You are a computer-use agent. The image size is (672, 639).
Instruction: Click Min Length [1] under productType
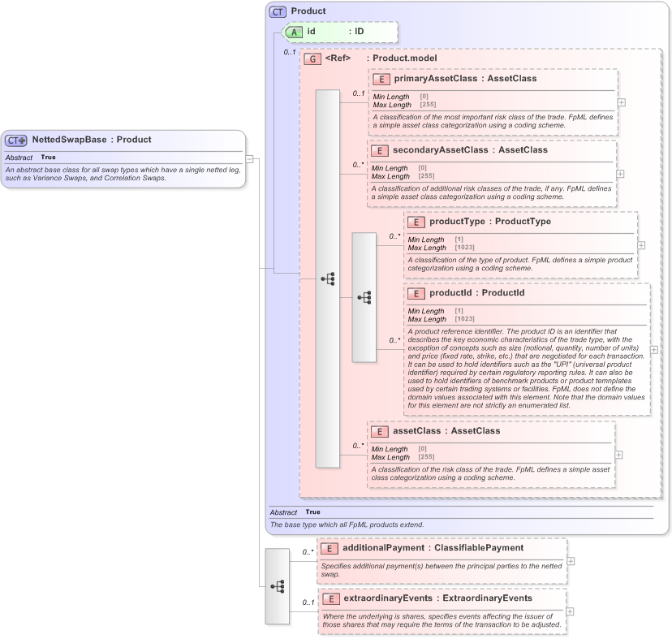[x=435, y=240]
